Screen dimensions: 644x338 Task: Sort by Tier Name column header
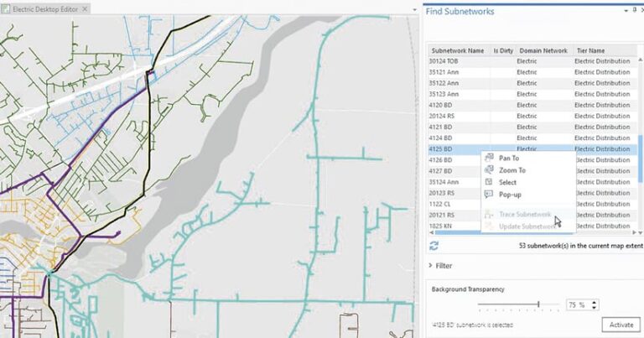coord(605,50)
